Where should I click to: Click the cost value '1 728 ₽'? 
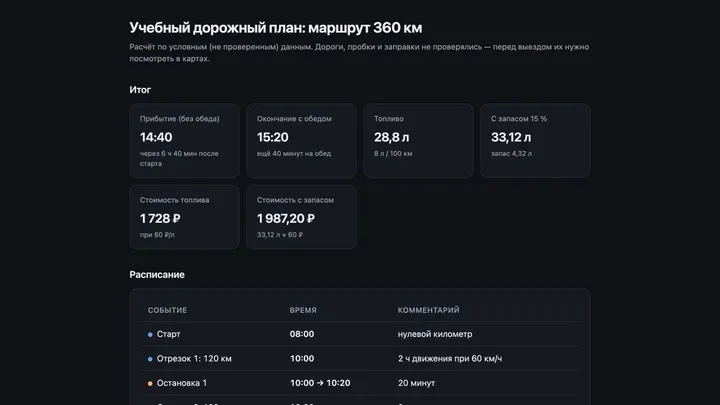tap(160, 219)
